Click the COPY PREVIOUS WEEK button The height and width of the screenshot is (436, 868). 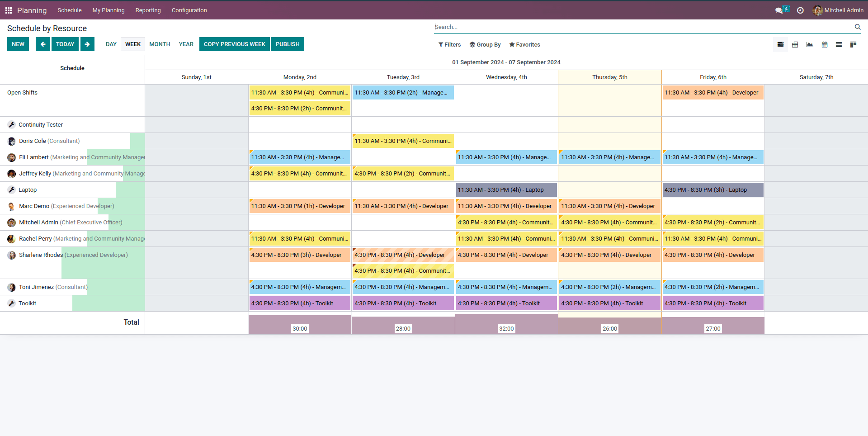tap(234, 44)
